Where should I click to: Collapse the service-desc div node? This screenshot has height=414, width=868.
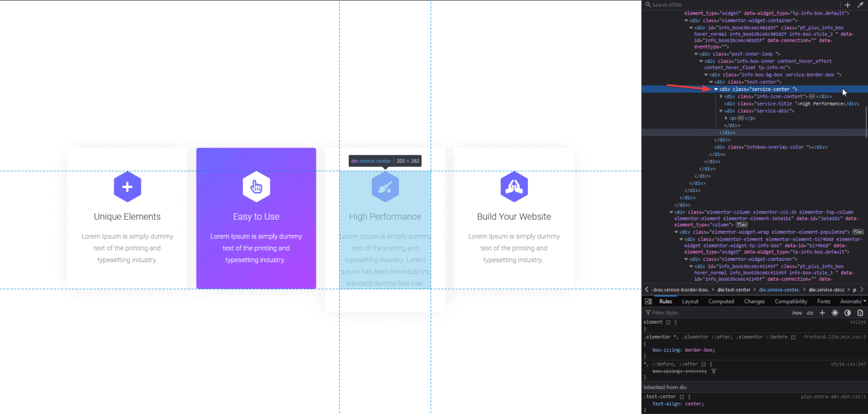coord(721,111)
